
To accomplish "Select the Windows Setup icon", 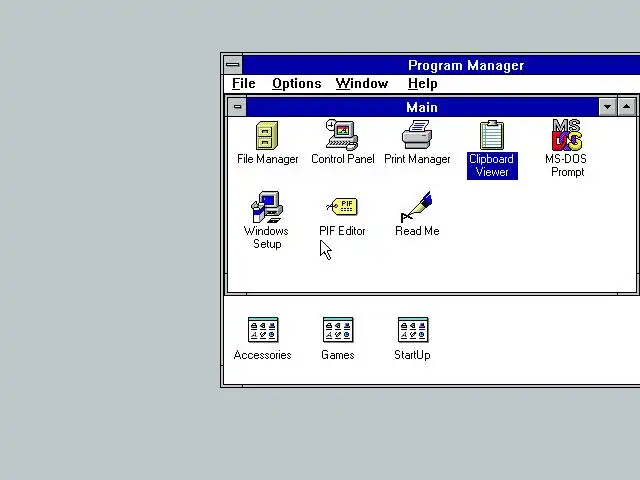I will coord(267,207).
